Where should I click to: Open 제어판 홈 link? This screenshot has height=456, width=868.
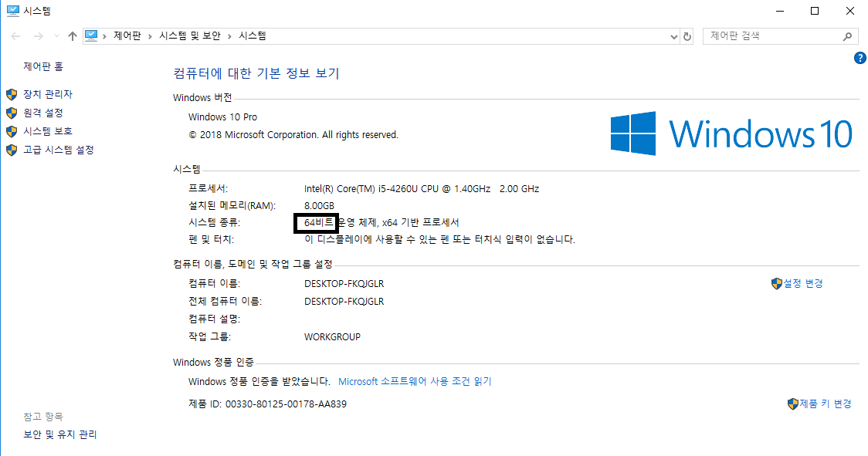43,66
